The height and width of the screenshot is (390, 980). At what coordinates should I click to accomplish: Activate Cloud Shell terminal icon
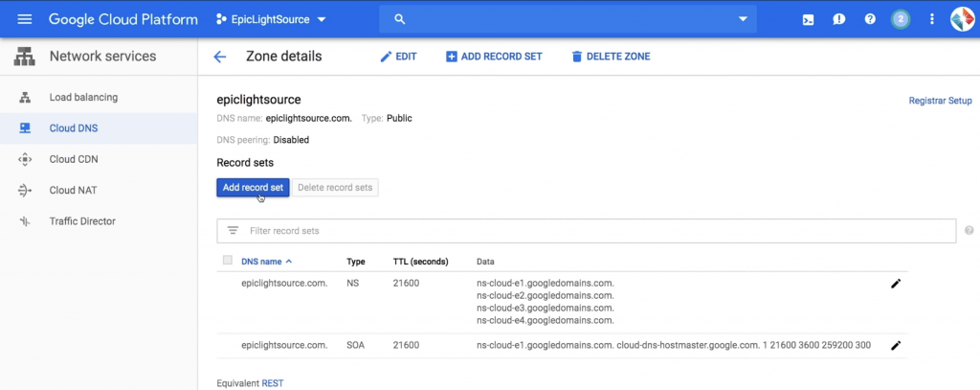click(x=808, y=19)
